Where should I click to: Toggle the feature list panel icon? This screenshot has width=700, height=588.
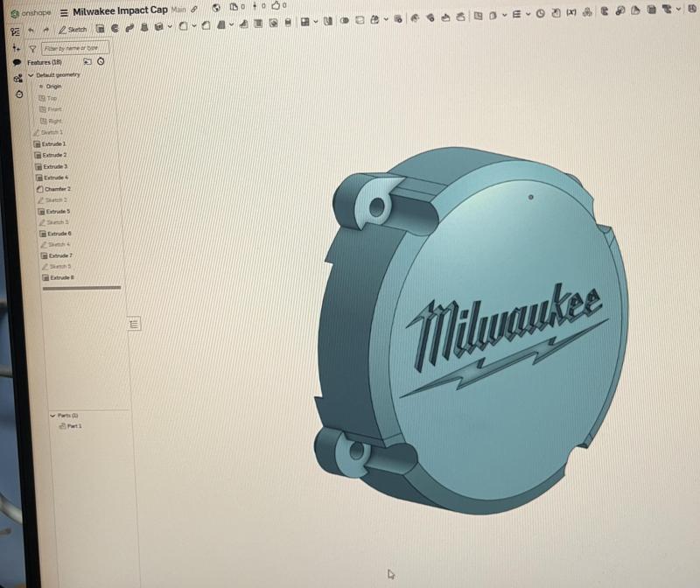[x=15, y=31]
